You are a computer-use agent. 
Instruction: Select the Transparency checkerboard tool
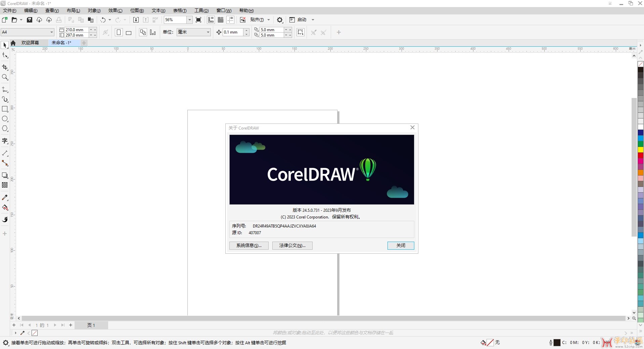click(5, 185)
